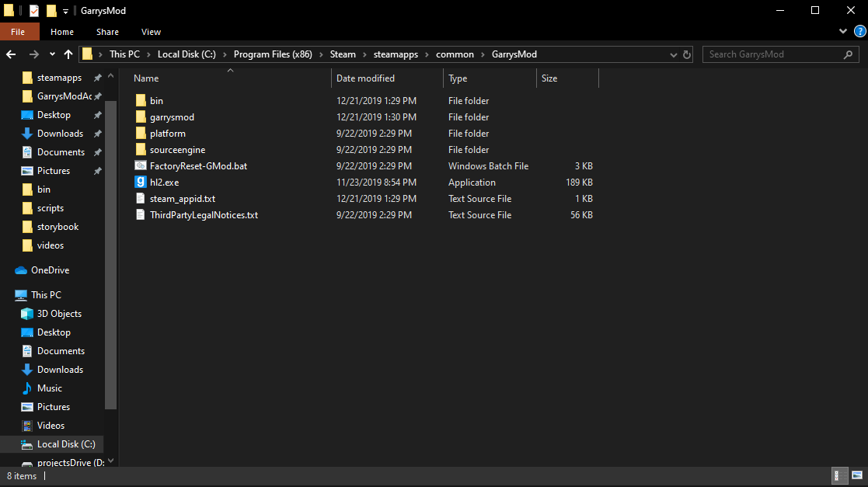Open Music in navigation pane
868x487 pixels.
point(41,388)
